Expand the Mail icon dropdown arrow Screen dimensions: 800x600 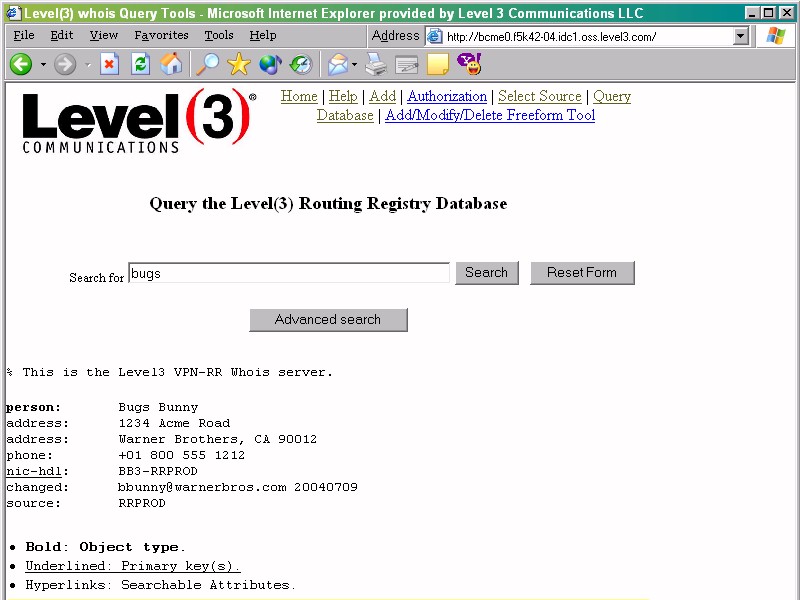tap(354, 65)
